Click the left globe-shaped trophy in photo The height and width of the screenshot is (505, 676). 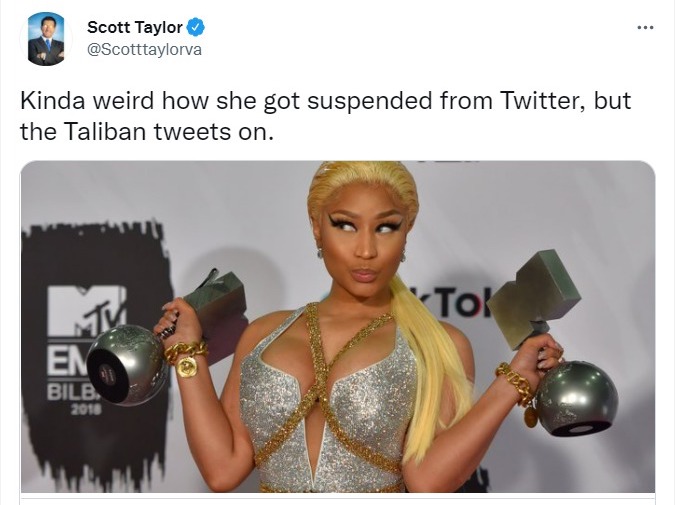(x=126, y=364)
